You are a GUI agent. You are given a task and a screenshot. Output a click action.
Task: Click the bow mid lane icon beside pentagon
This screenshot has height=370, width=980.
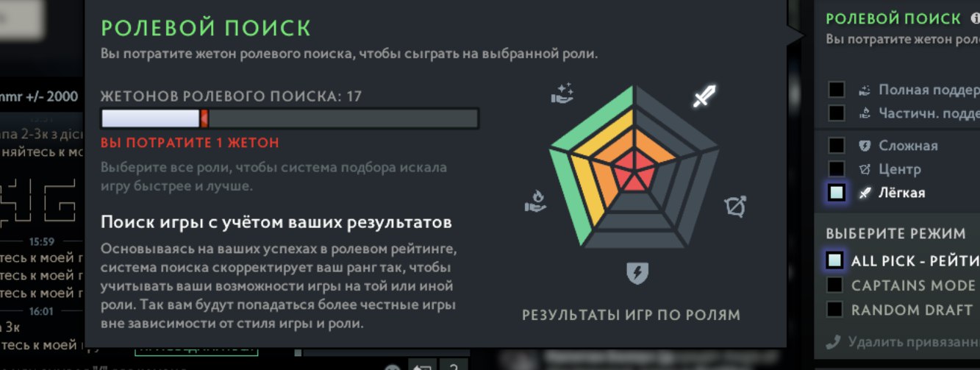735,207
